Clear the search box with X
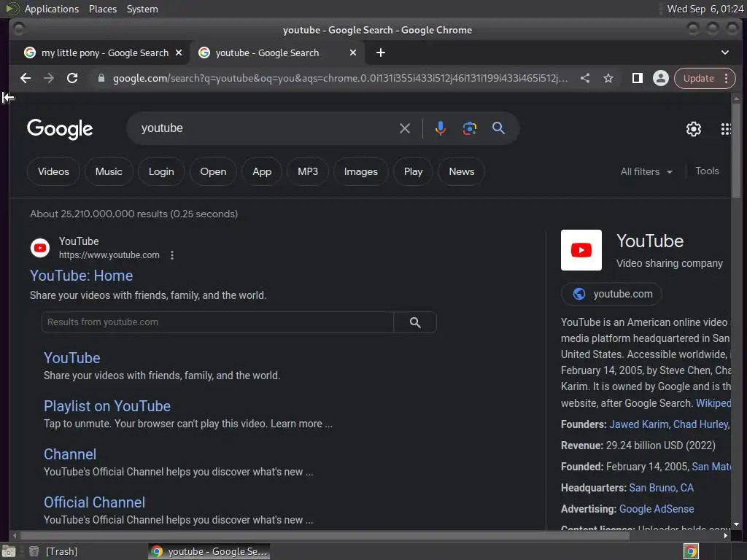The height and width of the screenshot is (560, 747). [405, 128]
